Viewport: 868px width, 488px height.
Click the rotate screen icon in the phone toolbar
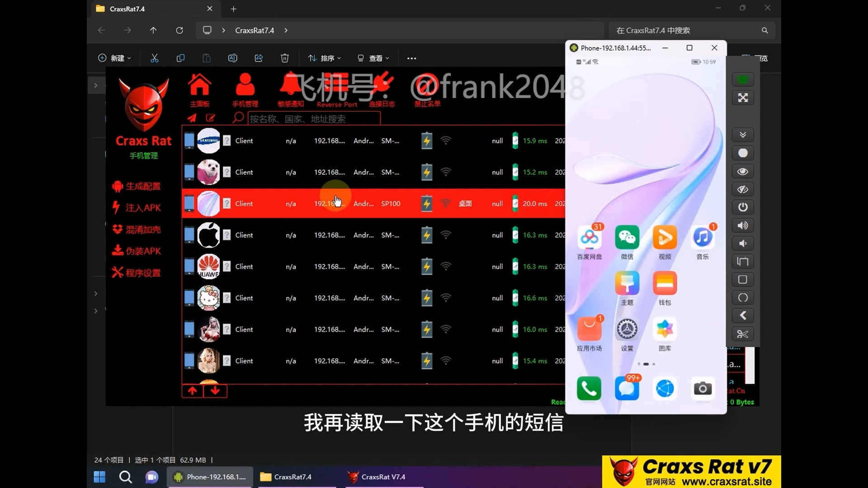coord(743,262)
